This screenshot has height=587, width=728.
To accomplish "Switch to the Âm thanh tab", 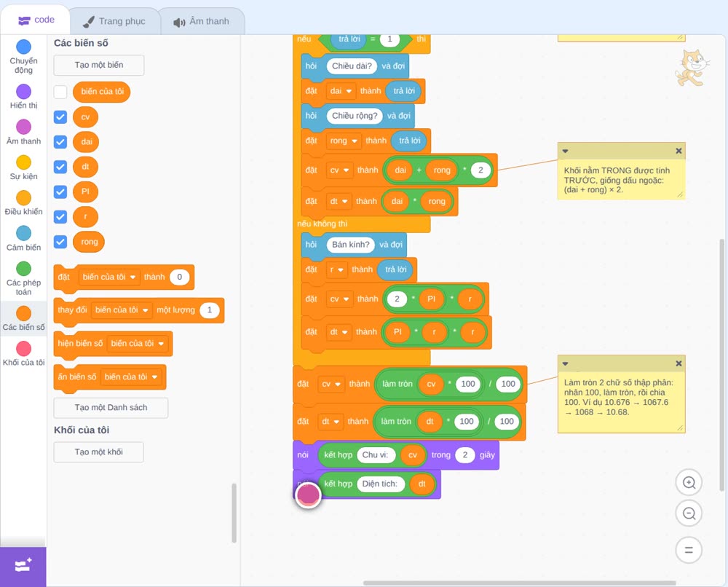I will tap(202, 21).
